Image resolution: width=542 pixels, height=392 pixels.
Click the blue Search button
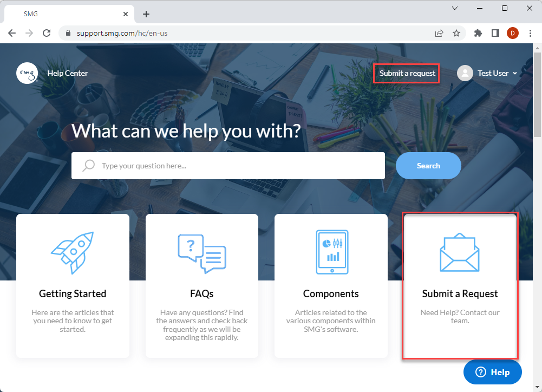[x=428, y=166]
